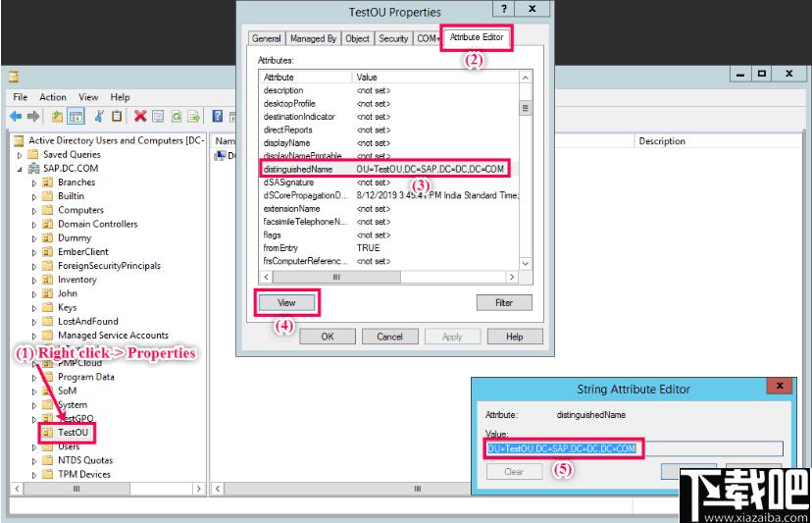Click the Filter button
Screen dimensions: 812x523
point(504,302)
